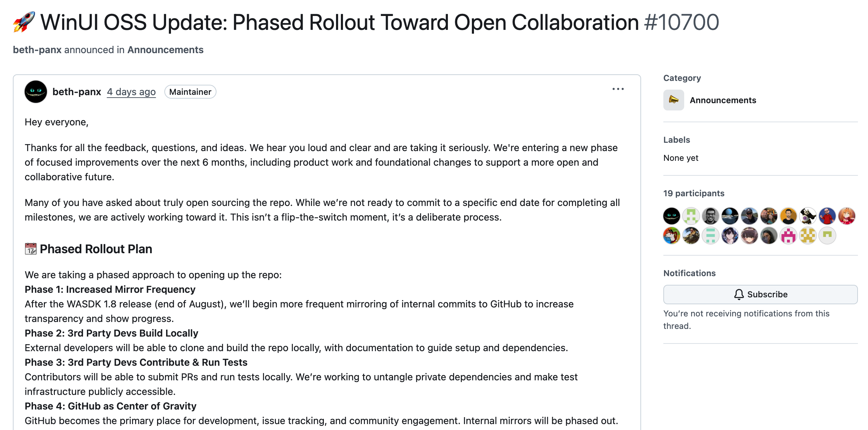Click beth-panx's avatar beside the post header
Screen dimensions: 868x430
[36, 92]
